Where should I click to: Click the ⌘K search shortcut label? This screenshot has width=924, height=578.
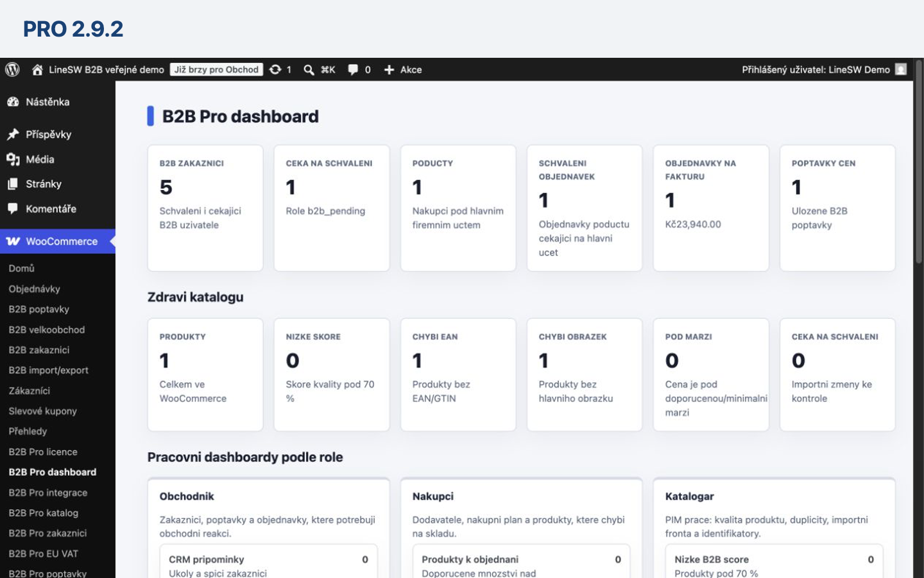point(328,69)
